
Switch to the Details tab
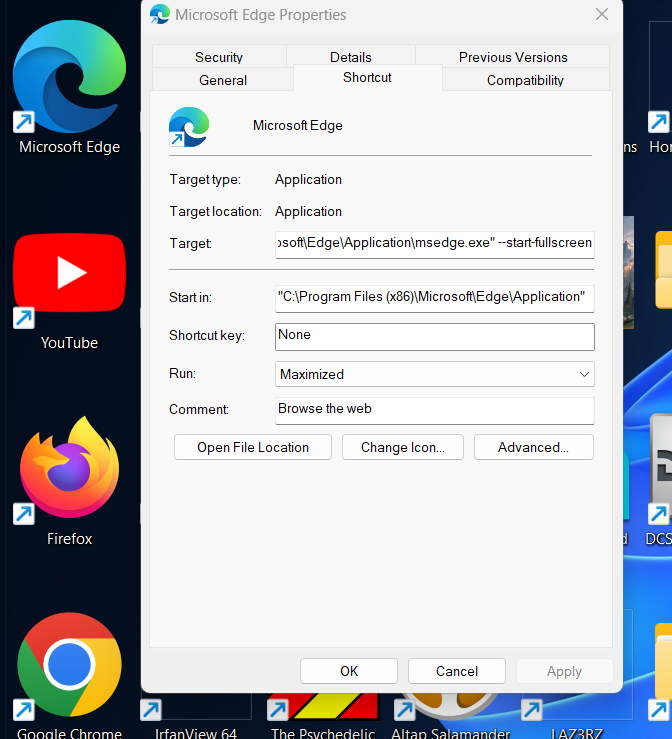pyautogui.click(x=351, y=57)
